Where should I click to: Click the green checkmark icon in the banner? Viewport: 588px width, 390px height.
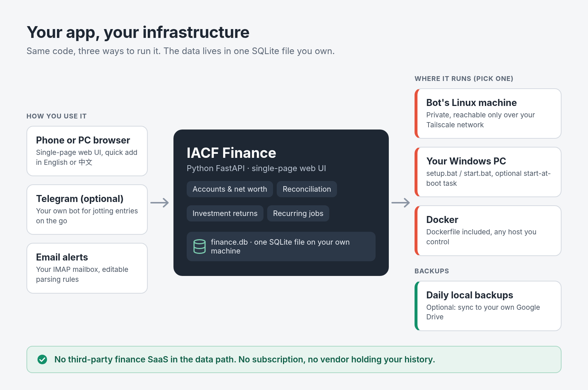point(42,359)
